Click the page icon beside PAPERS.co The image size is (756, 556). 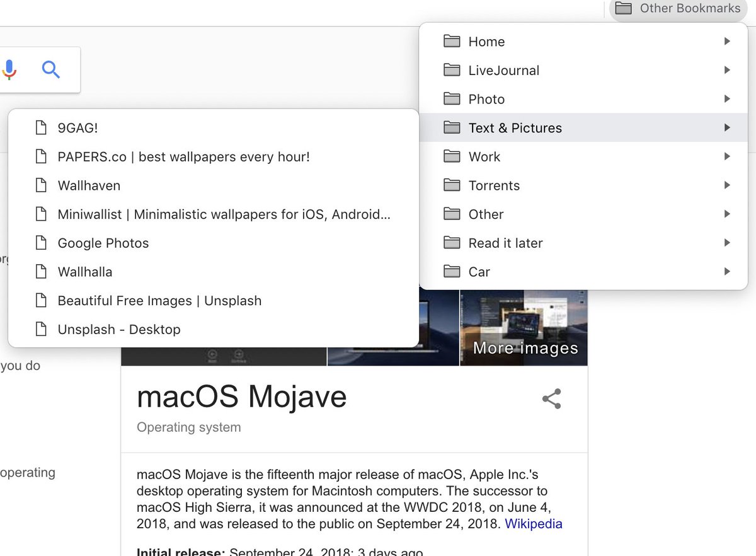click(41, 157)
